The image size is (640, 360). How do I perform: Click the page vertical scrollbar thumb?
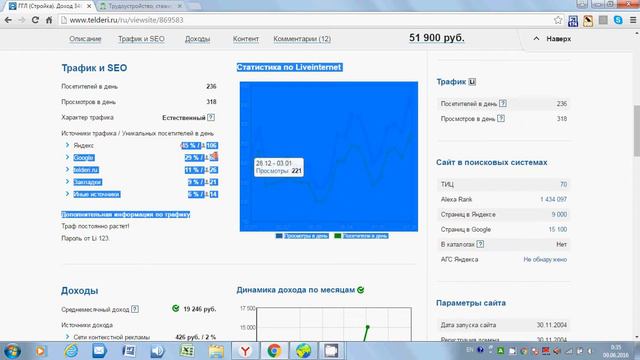coord(636,131)
